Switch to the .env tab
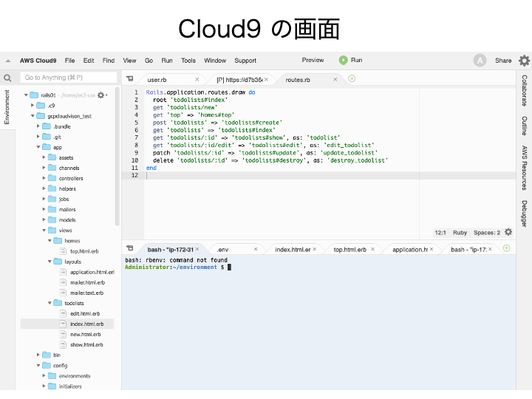The width and height of the screenshot is (532, 399). pos(222,250)
